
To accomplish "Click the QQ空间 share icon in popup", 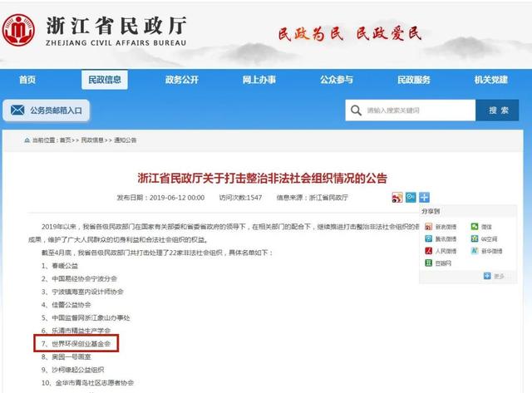I will tap(475, 238).
